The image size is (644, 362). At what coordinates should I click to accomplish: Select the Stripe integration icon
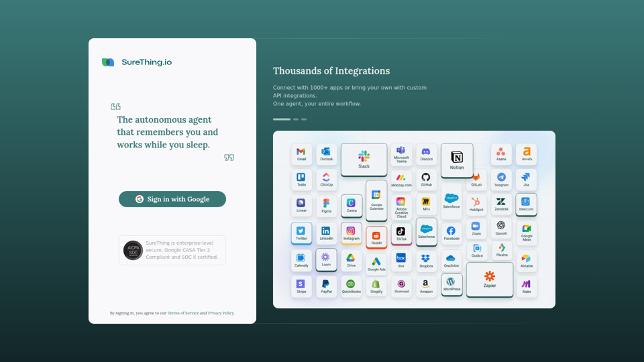click(x=301, y=286)
